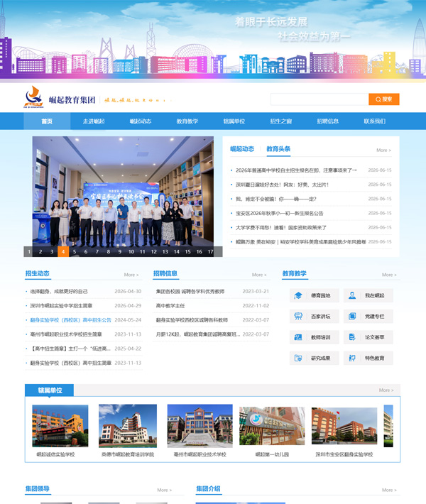
Task: Click More next to 集团领导
Action: 164,490
